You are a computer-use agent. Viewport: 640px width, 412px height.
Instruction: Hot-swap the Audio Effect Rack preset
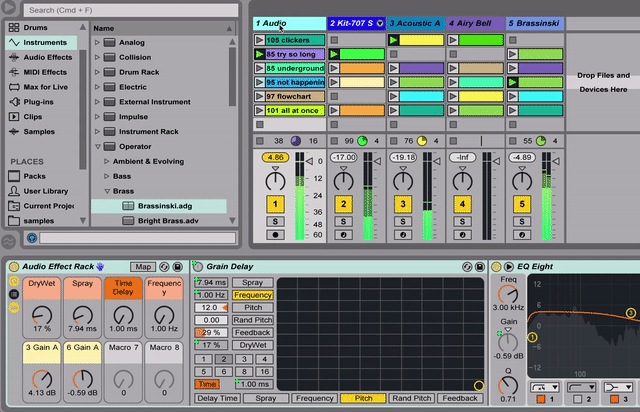(164, 267)
